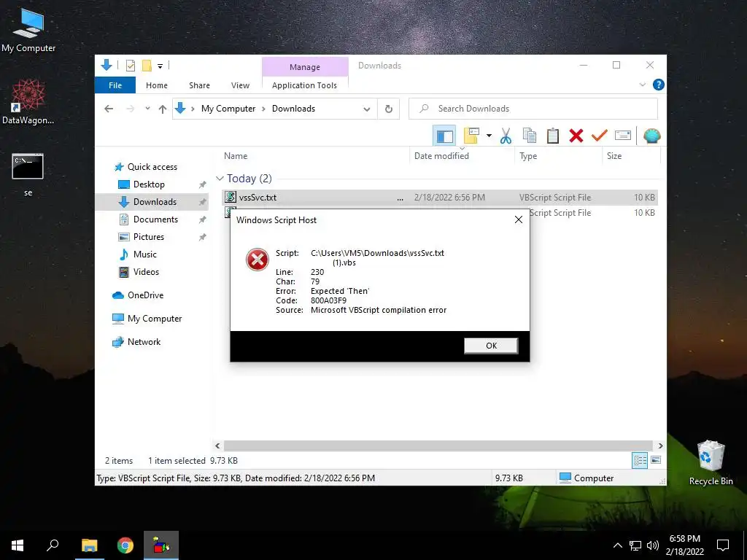Click OK in Windows Script Host dialog
The image size is (747, 560).
tap(491, 346)
